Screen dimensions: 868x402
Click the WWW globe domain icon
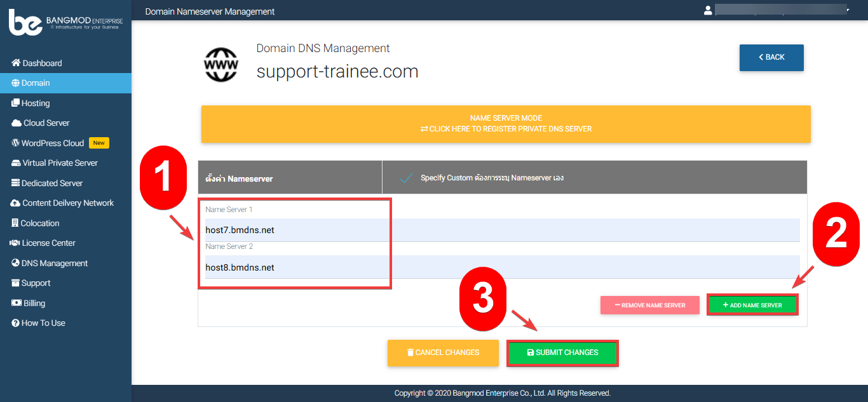220,65
